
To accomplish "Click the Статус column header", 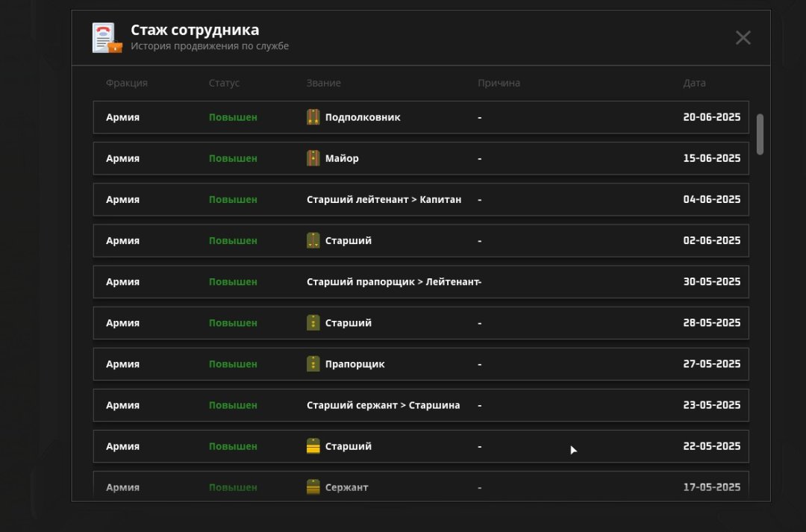I will (x=224, y=83).
